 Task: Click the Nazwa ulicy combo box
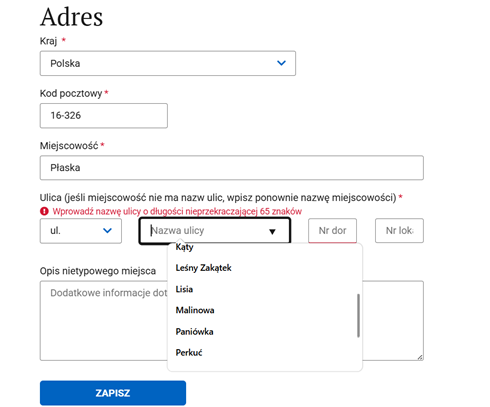click(215, 231)
